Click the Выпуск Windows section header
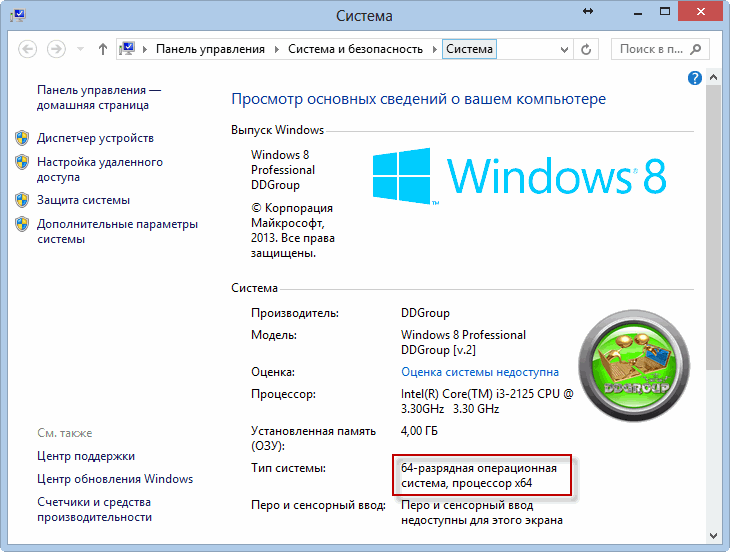Image resolution: width=730 pixels, height=552 pixels. tap(277, 130)
